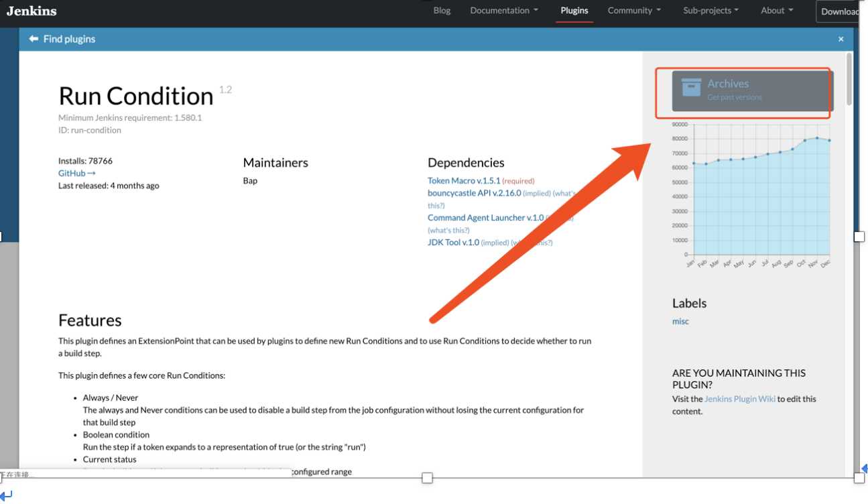Open bouncycastle API v.2.16.0 dependency

coord(474,193)
